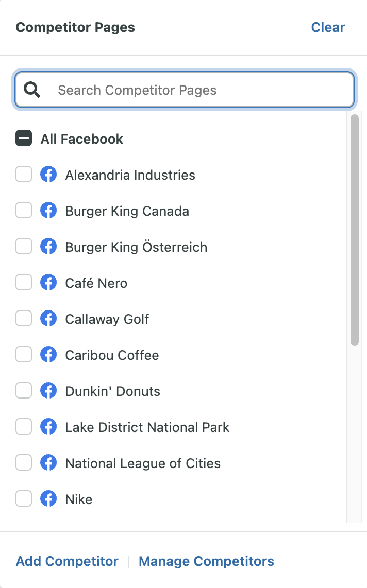Screen dimensions: 367x588
Task: Click the Facebook icon next to Callaway Golf
Action: 48,318
